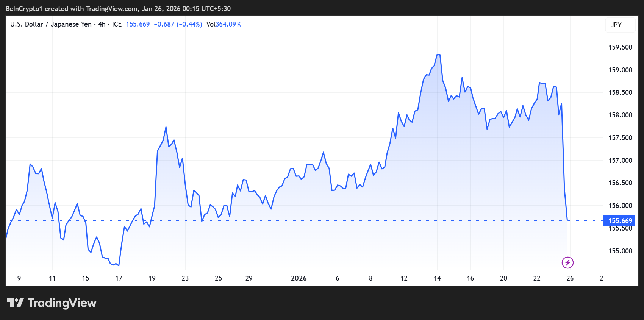Click the 159.500 price axis label
The image size is (644, 320).
coord(620,47)
